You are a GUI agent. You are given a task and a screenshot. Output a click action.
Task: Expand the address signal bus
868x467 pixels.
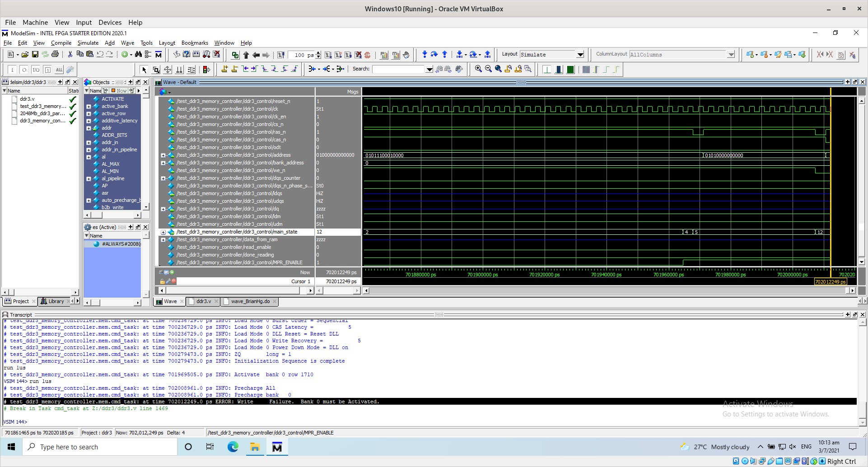coord(163,155)
